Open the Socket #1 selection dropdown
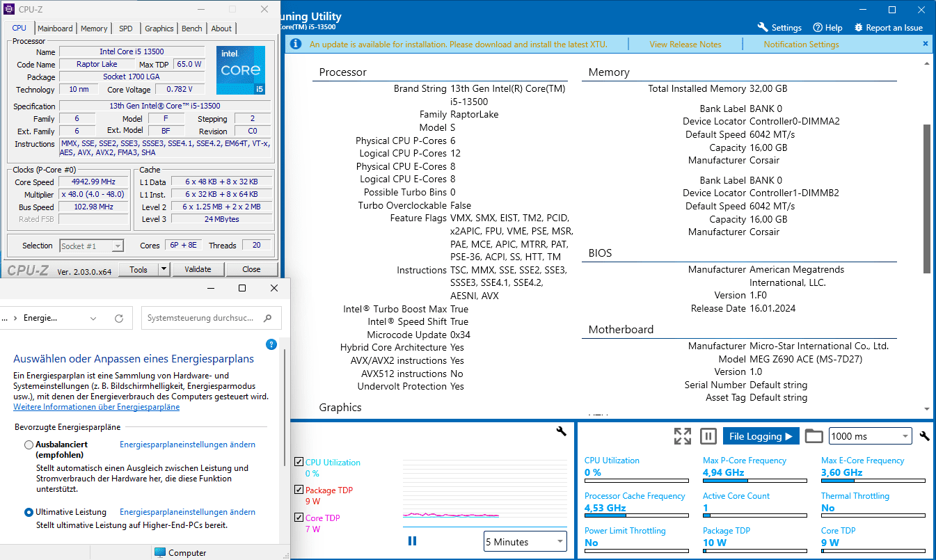 91,246
